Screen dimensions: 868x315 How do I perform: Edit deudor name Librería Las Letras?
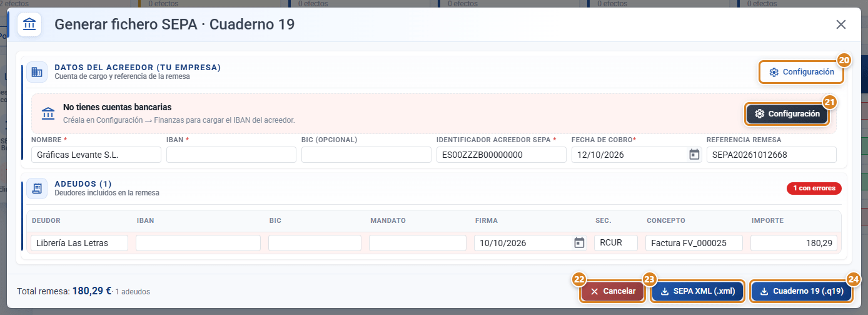pos(79,243)
